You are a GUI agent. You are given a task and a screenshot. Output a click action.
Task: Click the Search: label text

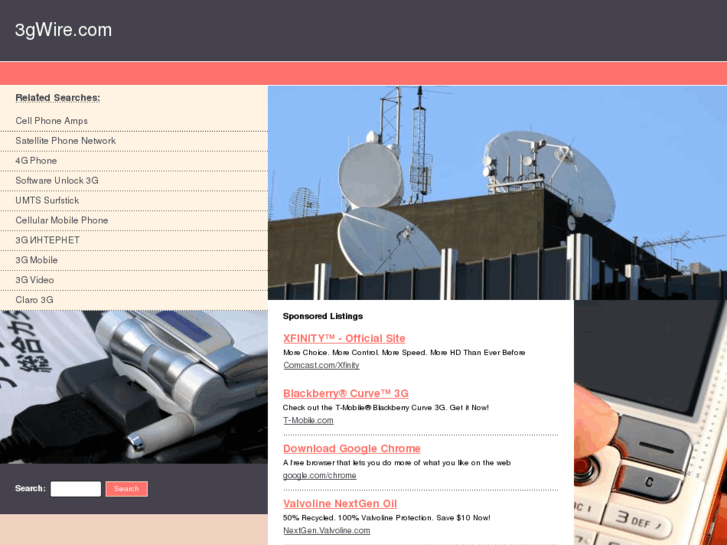[30, 488]
